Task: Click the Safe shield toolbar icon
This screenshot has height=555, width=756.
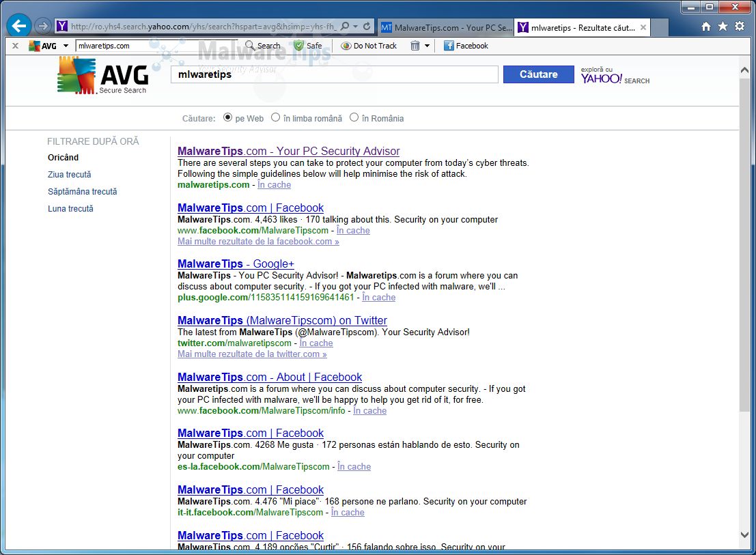Action: [308, 46]
